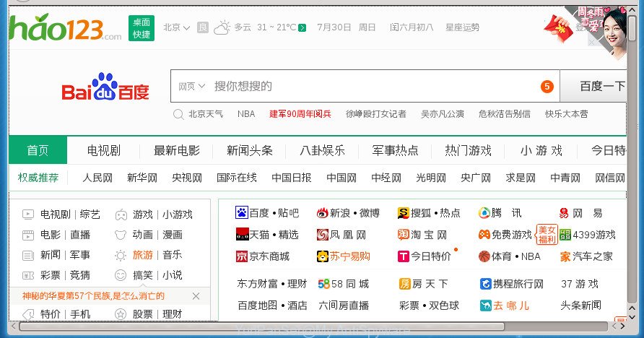Click the sun icon beside 旅游 | 音乐

click(121, 256)
